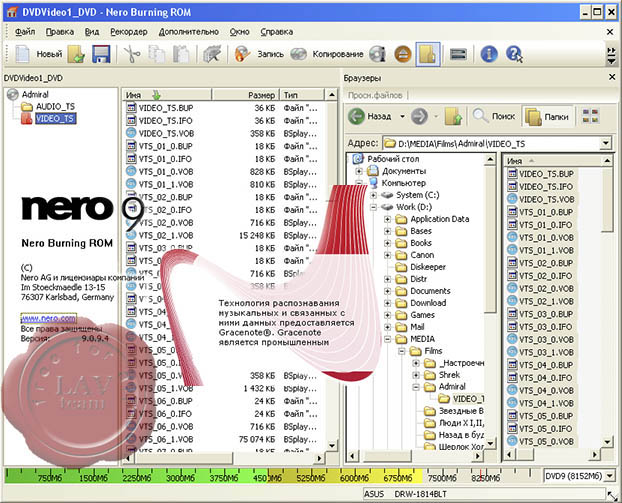The width and height of the screenshot is (622, 503).
Task: Click the Copy documents icon in toolbar
Action: point(157,54)
